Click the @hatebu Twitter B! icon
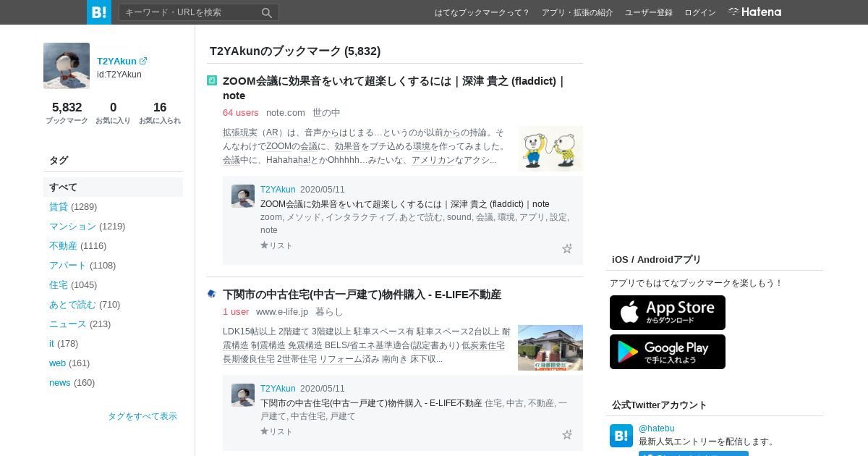Image resolution: width=868 pixels, height=456 pixels. click(x=621, y=436)
